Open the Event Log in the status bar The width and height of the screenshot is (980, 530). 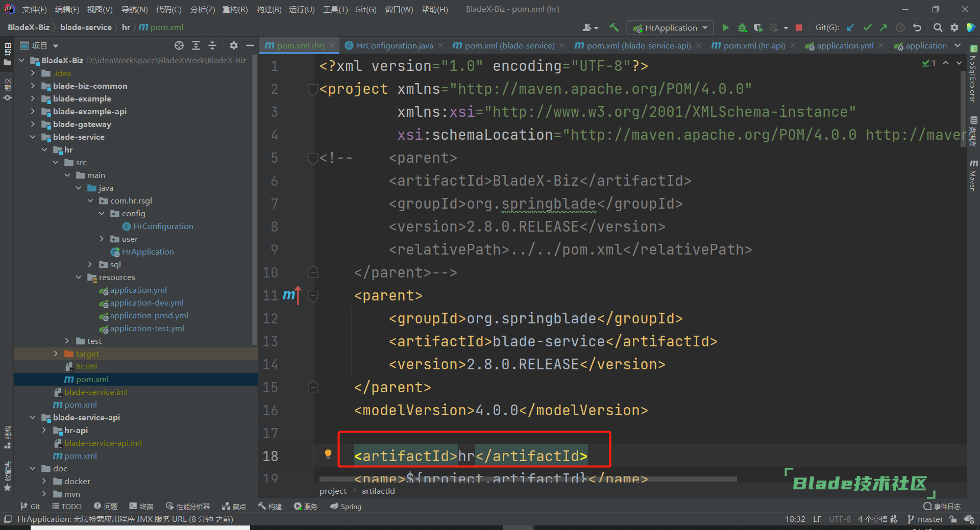point(942,506)
